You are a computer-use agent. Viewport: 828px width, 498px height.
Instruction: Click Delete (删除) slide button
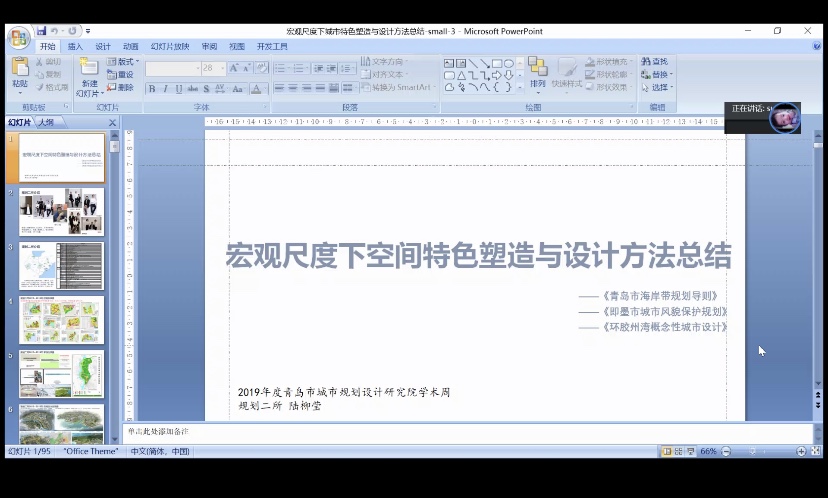tap(120, 87)
